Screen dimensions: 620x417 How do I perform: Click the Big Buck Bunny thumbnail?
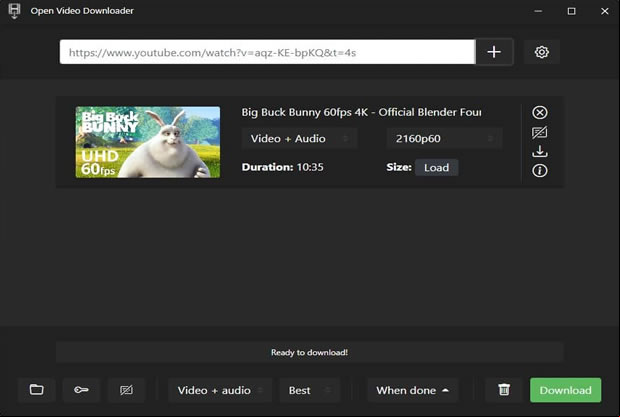pyautogui.click(x=148, y=142)
